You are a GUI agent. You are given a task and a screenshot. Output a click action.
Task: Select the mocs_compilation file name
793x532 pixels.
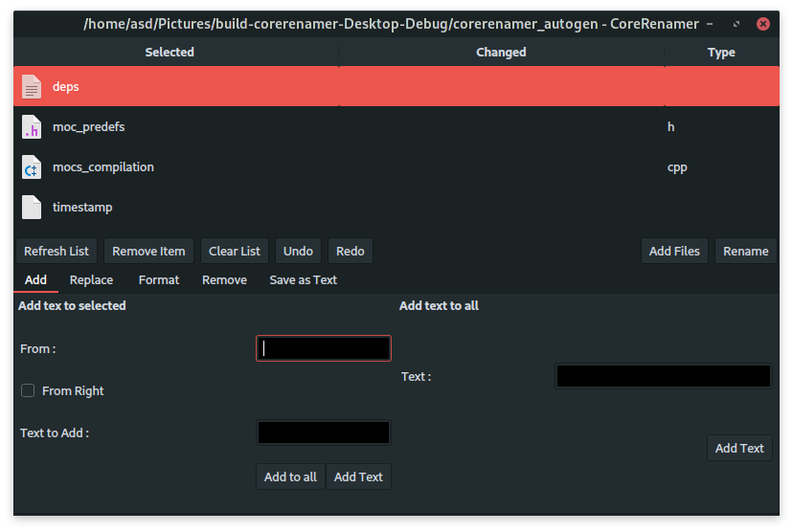coord(103,167)
